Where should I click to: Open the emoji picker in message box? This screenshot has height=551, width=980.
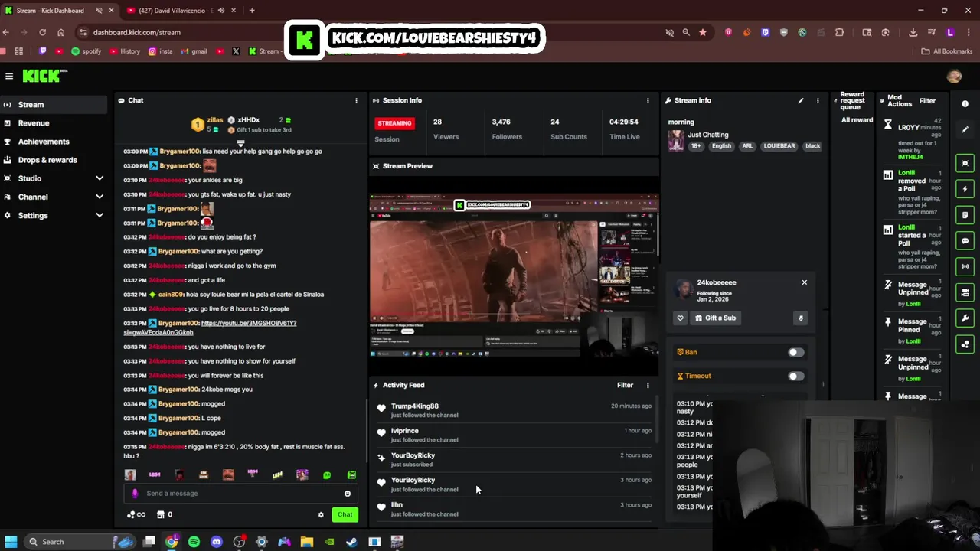point(348,494)
